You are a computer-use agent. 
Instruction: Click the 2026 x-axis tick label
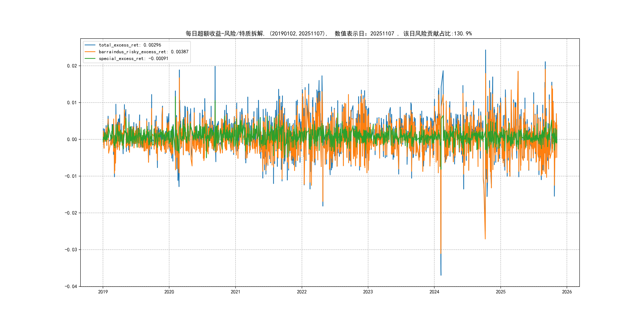coord(567,292)
